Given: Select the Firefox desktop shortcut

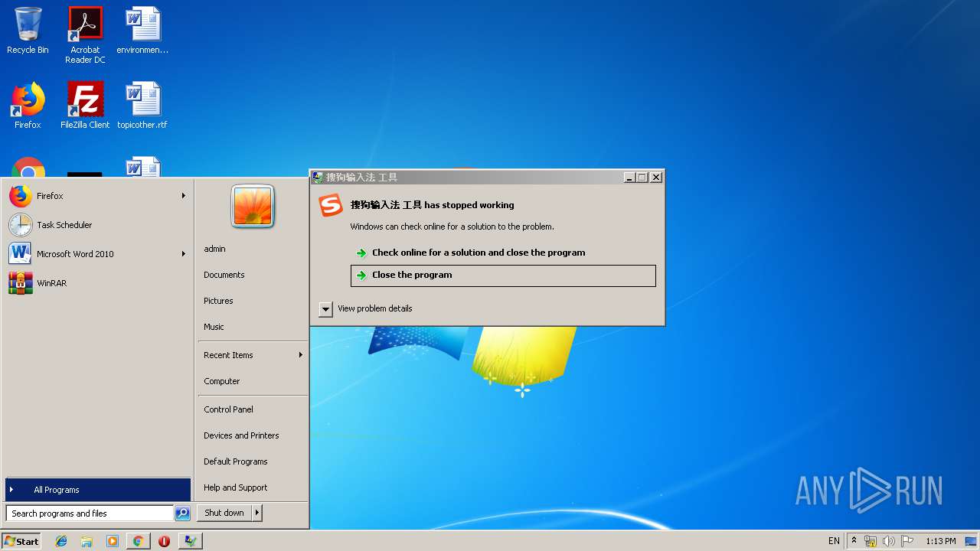Looking at the screenshot, I should 28,106.
